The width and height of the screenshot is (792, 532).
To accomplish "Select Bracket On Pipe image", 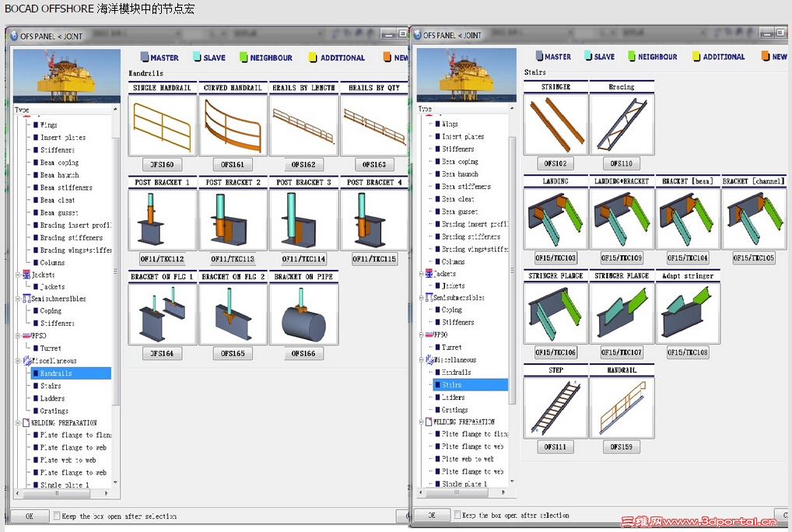I will tap(303, 313).
